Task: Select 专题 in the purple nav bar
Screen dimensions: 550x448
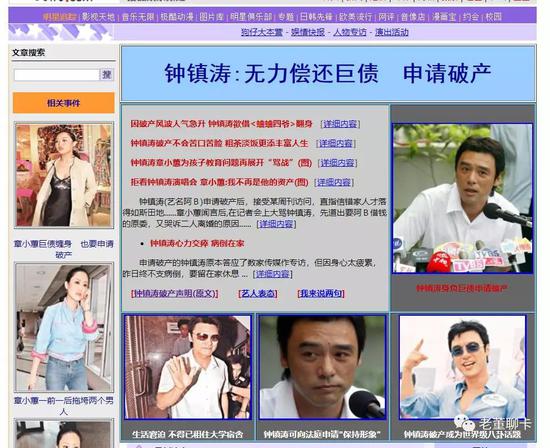Action: (x=286, y=17)
